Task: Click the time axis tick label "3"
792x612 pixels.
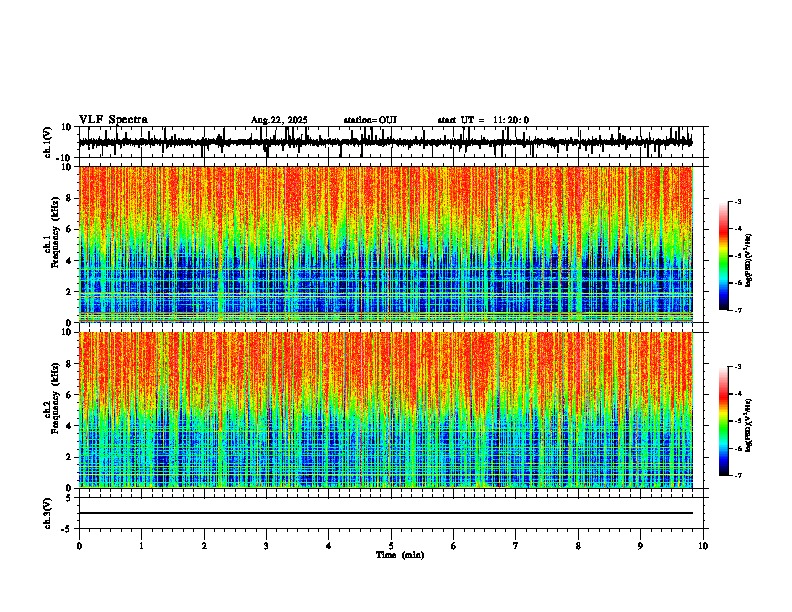Action: (x=266, y=546)
